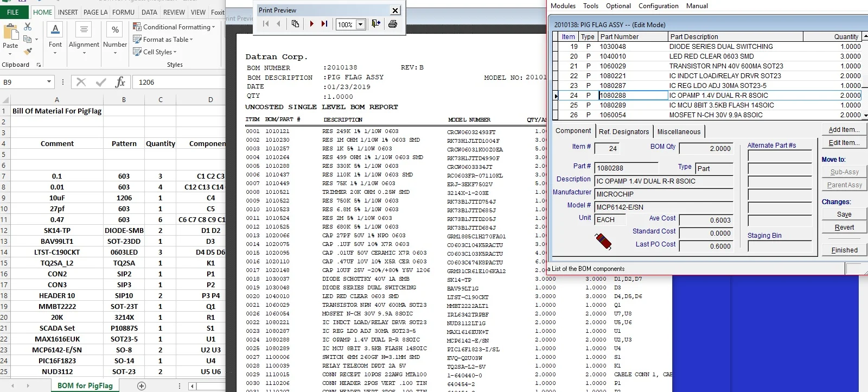
Task: Jump to last page in Print Preview
Action: 324,24
